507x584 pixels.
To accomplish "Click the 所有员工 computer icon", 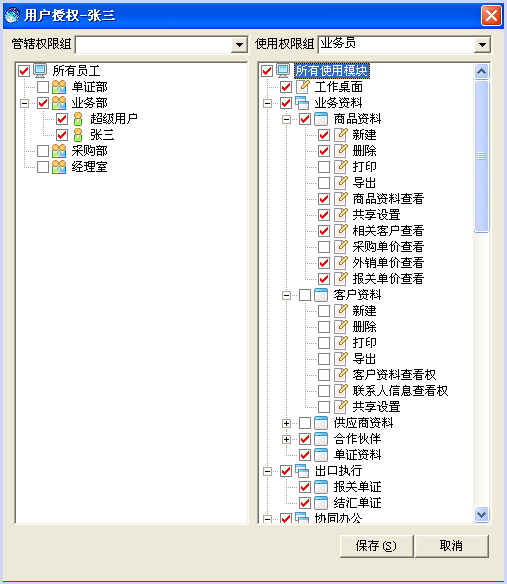I will (x=40, y=70).
